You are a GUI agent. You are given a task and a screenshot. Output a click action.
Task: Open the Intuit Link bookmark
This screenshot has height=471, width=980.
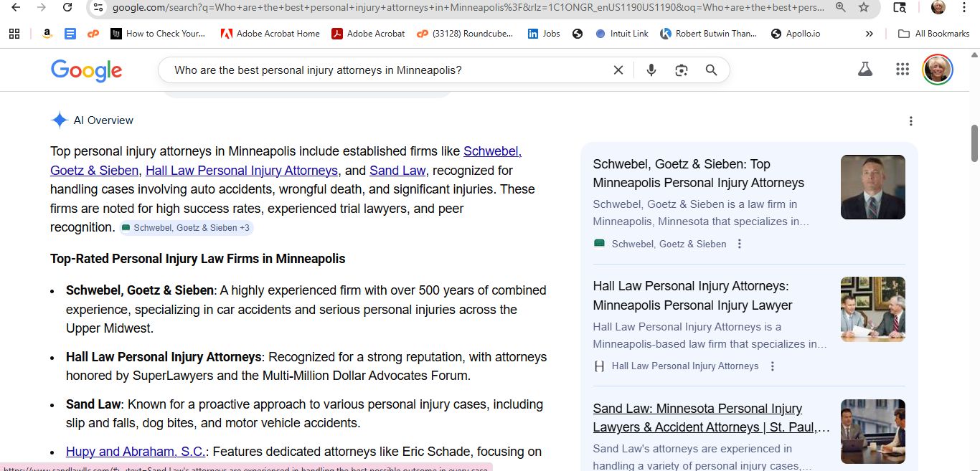pyautogui.click(x=622, y=34)
